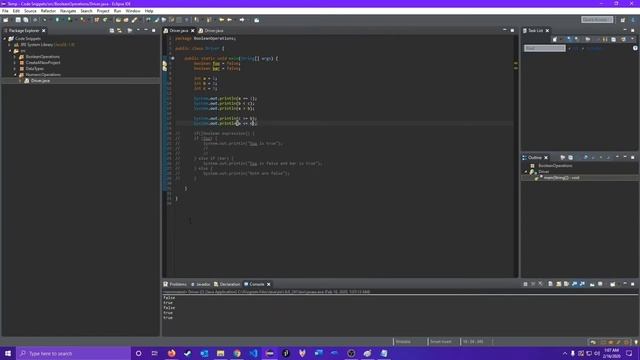
Task: Click the Quick Access field
Action: (597, 20)
